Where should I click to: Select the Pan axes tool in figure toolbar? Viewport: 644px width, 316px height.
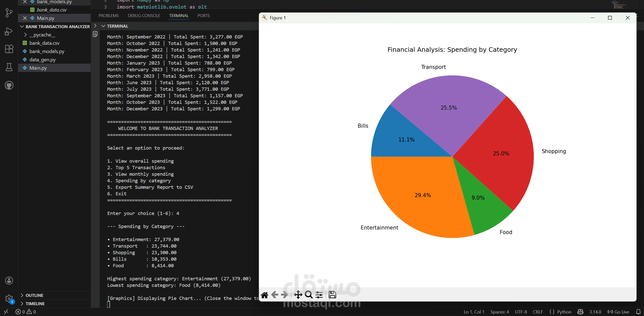click(x=298, y=295)
